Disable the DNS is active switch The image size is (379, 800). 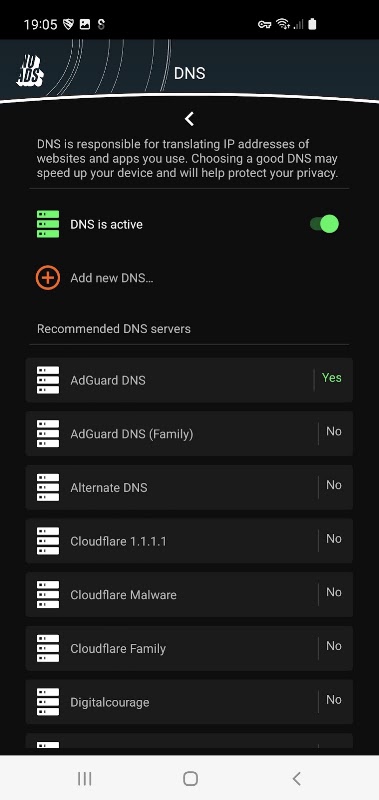coord(324,224)
